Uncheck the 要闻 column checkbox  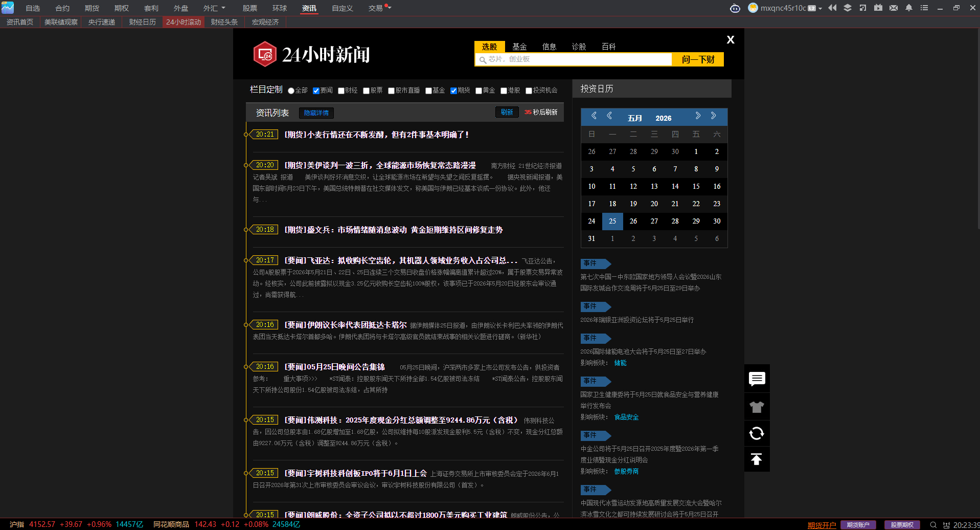316,91
